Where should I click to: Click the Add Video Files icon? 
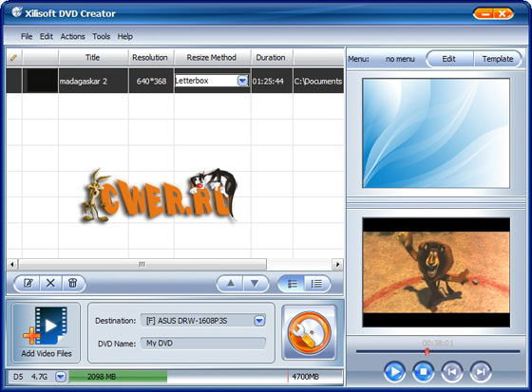pyautogui.click(x=47, y=332)
